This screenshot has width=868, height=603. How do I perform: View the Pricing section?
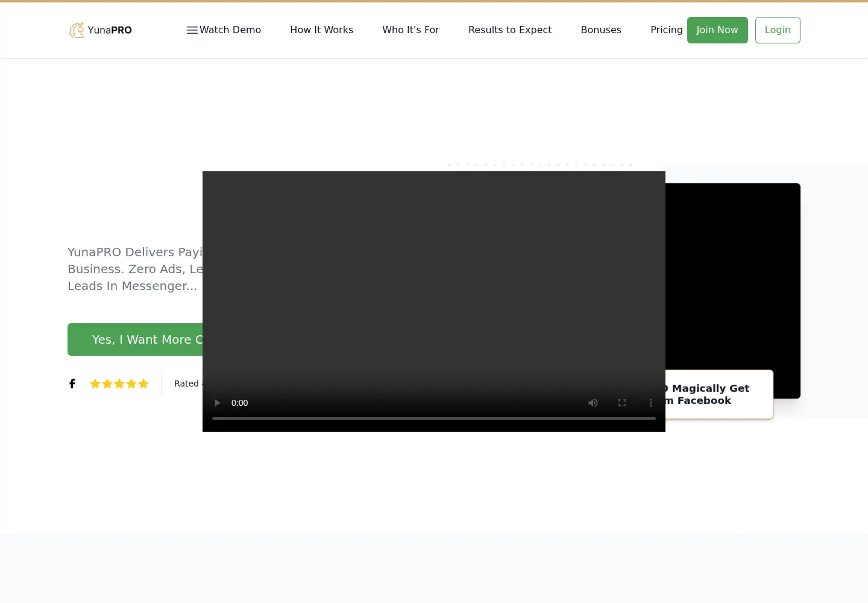(667, 30)
